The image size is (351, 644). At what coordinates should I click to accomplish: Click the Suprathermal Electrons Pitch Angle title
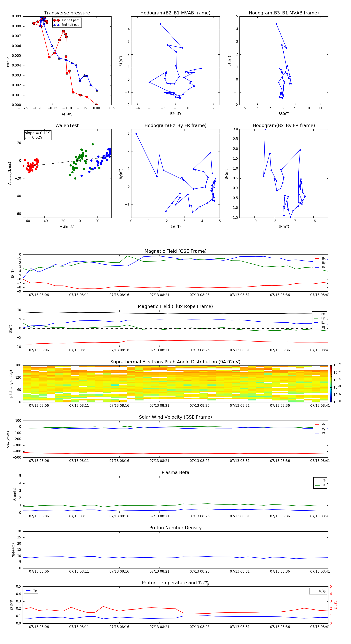point(175,362)
